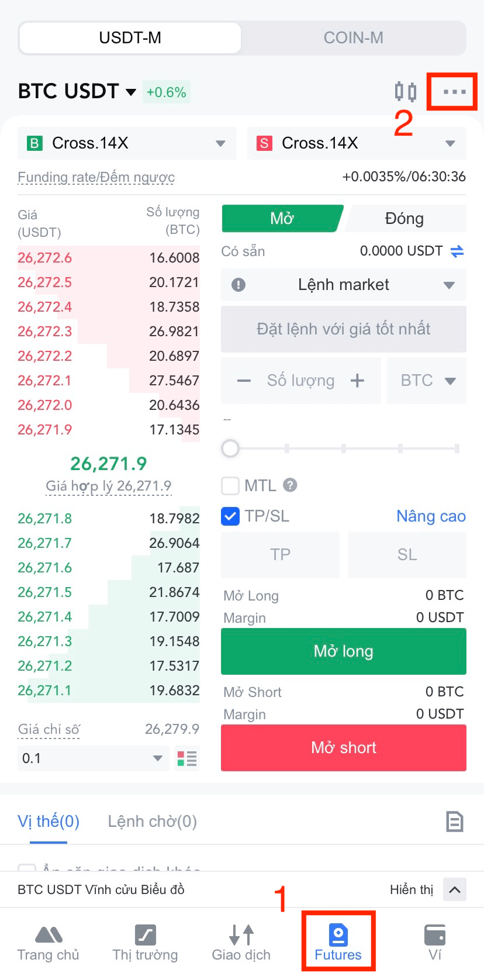This screenshot has height=980, width=484.
Task: Select the Lệnh chờ(0) tab
Action: pyautogui.click(x=152, y=822)
